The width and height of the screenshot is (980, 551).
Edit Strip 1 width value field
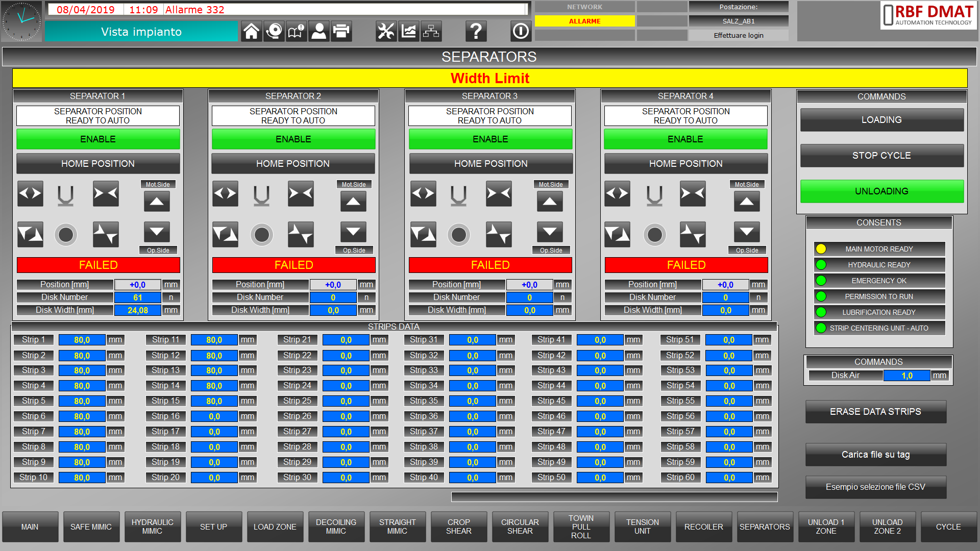click(x=82, y=340)
